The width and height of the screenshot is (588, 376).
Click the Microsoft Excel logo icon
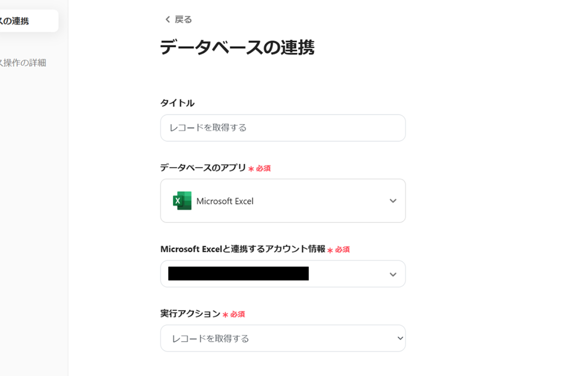[182, 201]
